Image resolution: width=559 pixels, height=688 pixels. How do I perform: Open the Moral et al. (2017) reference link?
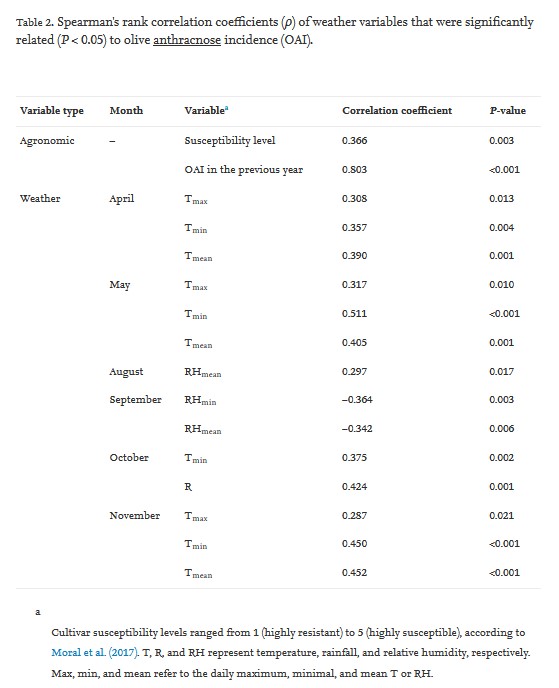pos(95,652)
